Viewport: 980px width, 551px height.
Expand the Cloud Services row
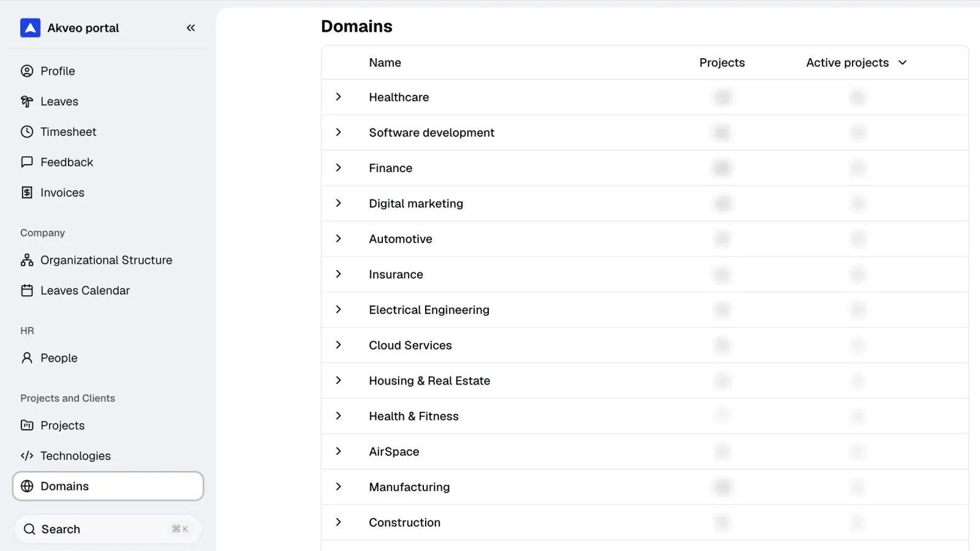pyautogui.click(x=339, y=345)
